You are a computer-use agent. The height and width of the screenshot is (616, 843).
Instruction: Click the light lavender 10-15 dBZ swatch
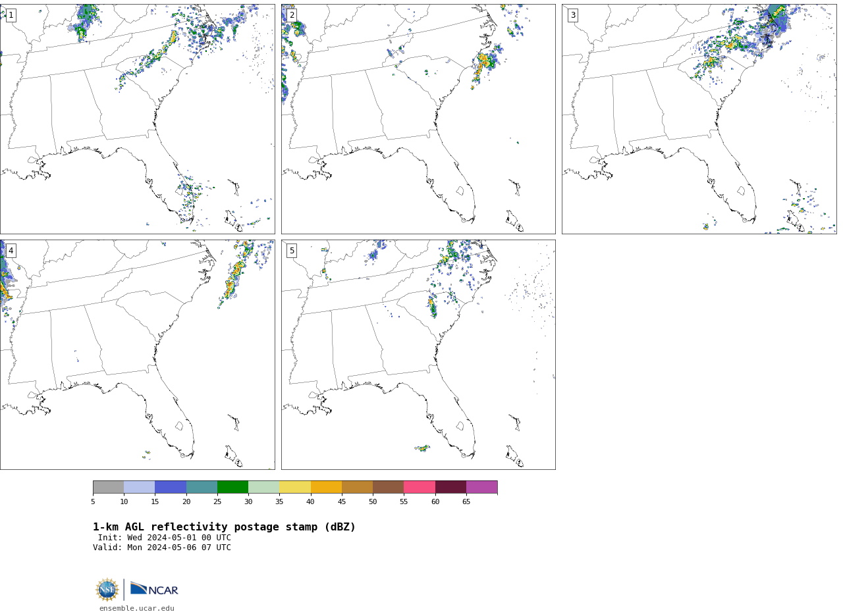coord(140,487)
